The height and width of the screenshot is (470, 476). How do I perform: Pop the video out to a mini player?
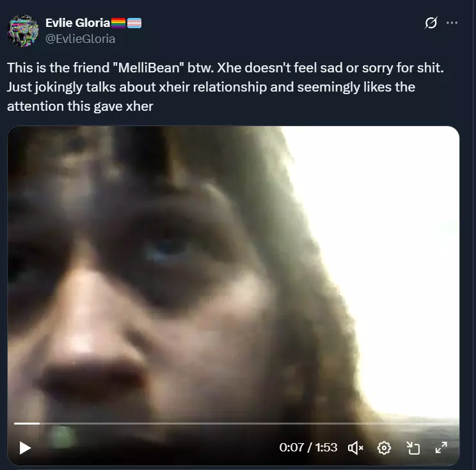413,448
